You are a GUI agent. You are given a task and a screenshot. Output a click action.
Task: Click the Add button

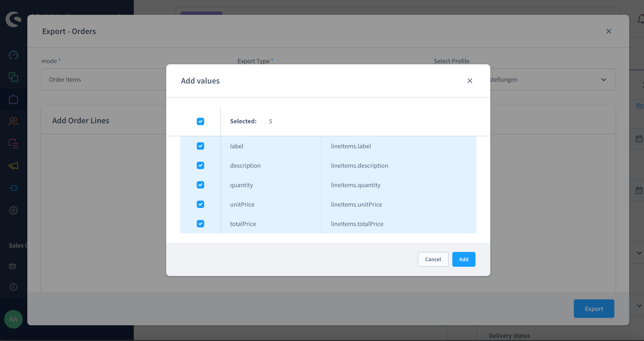tap(463, 259)
